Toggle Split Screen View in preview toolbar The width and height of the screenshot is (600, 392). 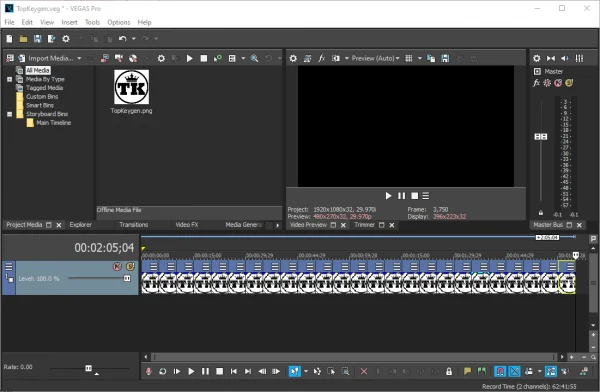tap(336, 58)
